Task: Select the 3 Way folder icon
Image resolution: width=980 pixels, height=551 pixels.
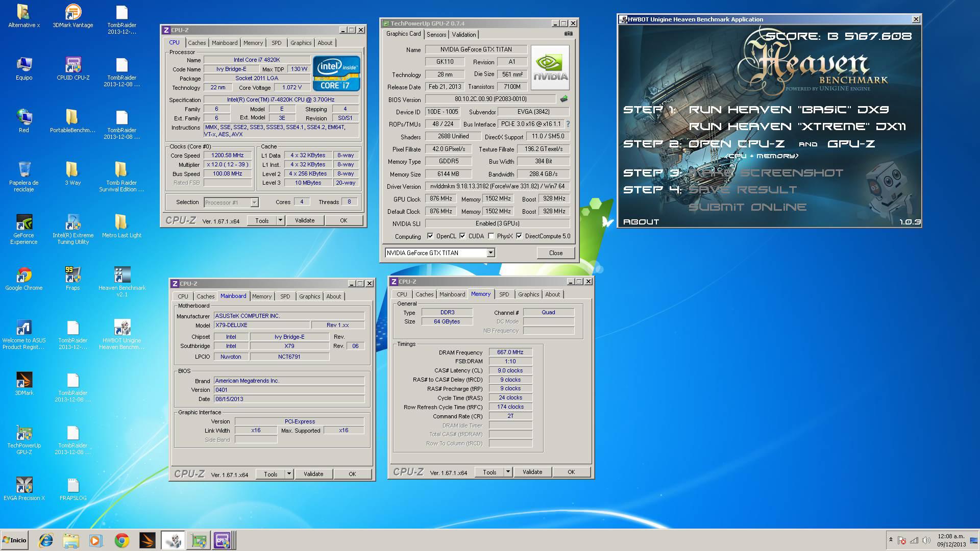Action: coord(73,173)
